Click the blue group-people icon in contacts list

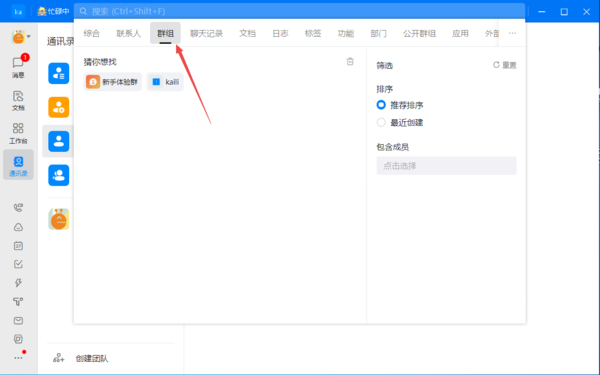coord(59,175)
